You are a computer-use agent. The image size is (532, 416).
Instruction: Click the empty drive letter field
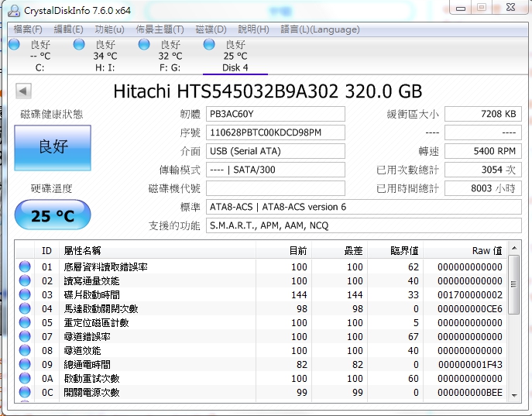[x=276, y=188]
